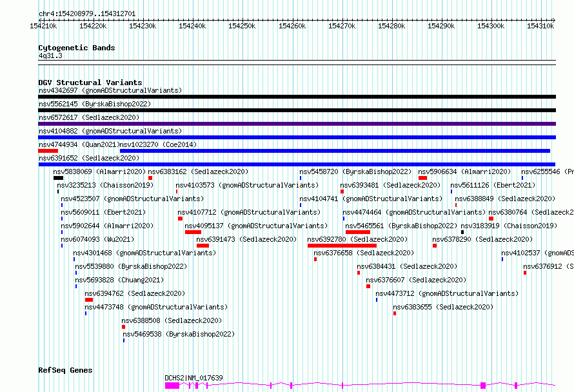Open nsv6388849 Sedlazeck2020 variant
The width and height of the screenshot is (574, 392).
point(505,199)
